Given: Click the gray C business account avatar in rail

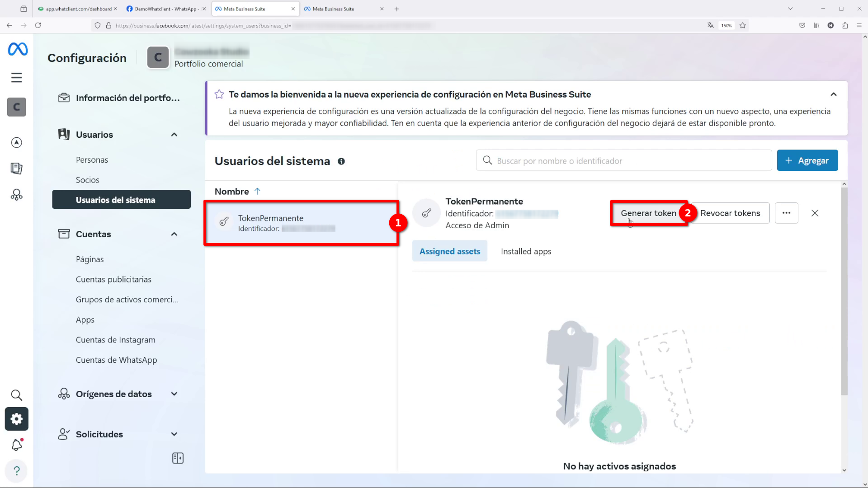Looking at the screenshot, I should click(17, 107).
